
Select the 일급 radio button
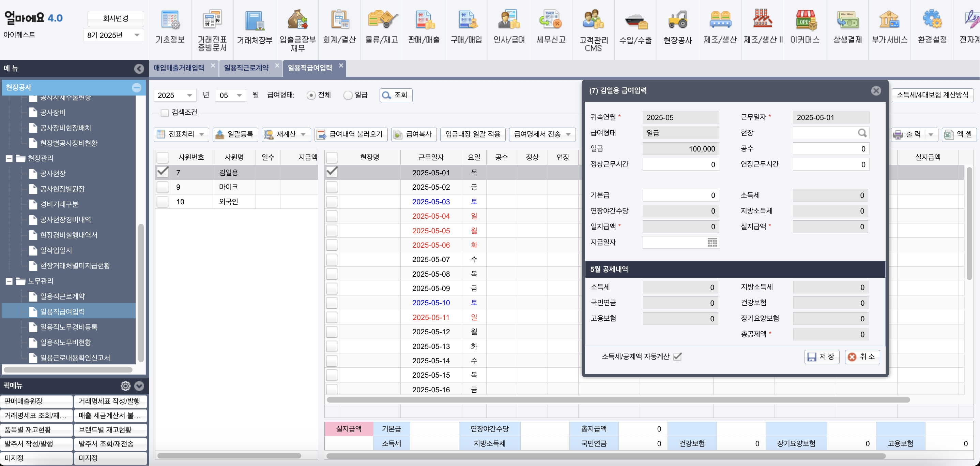(348, 95)
